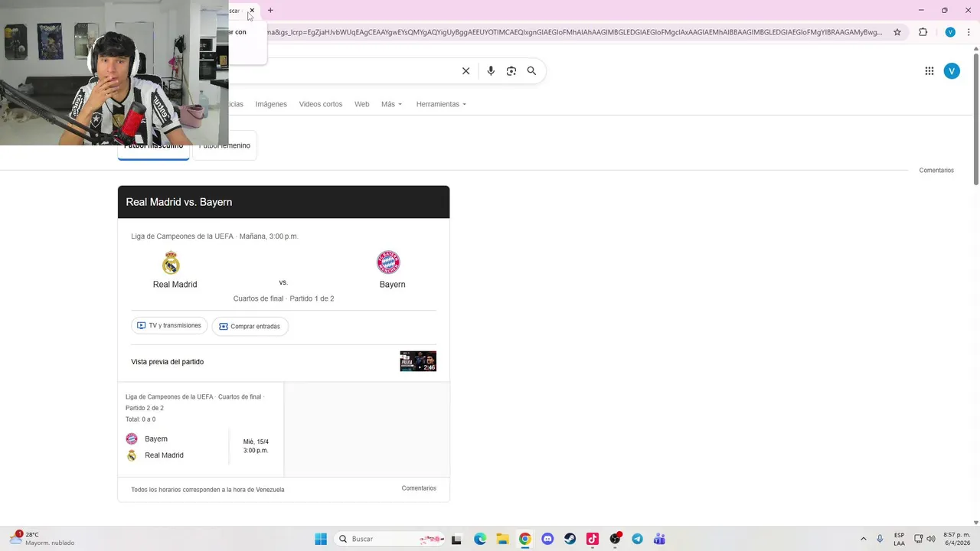Open Real Madrid vs. Bayern header

[x=283, y=202]
